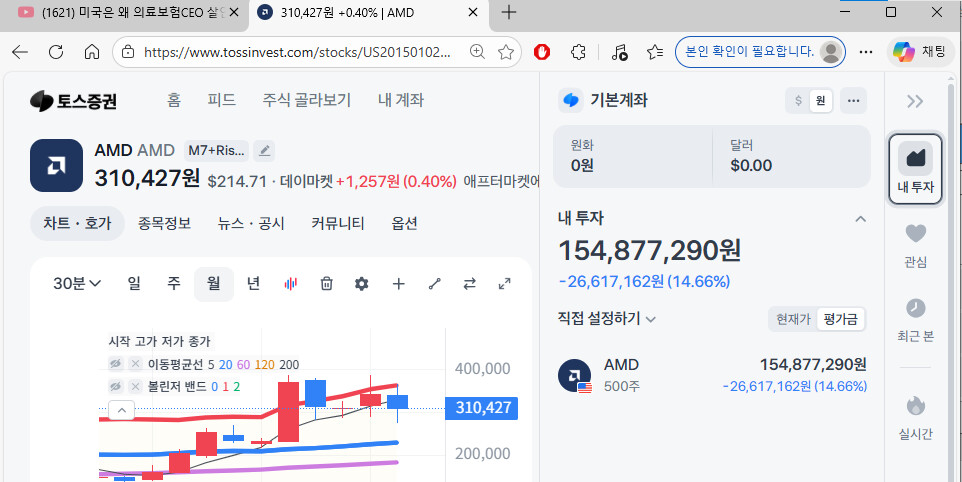Click 본인 확인이 필요합니다 profile button
The width and height of the screenshot is (962, 482).
click(760, 52)
